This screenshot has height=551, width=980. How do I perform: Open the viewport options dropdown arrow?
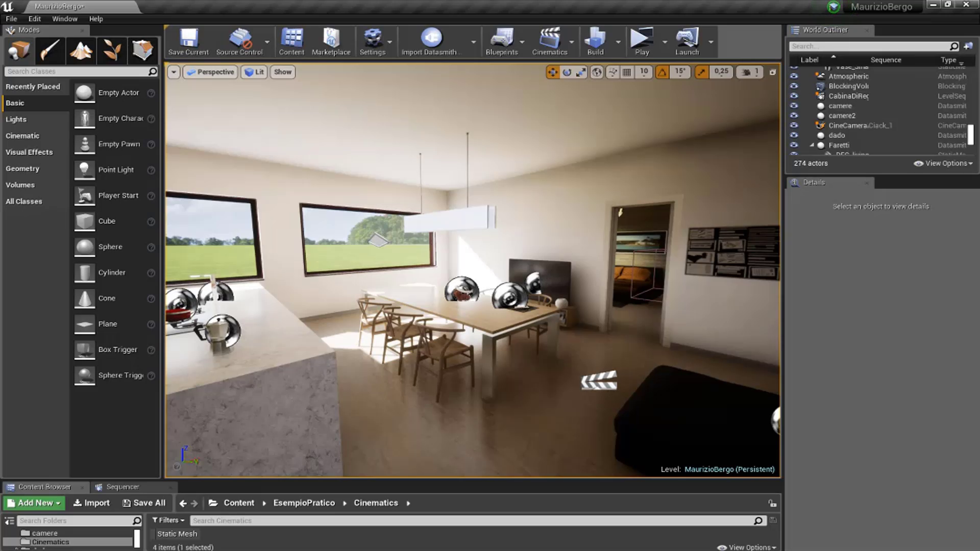click(174, 72)
